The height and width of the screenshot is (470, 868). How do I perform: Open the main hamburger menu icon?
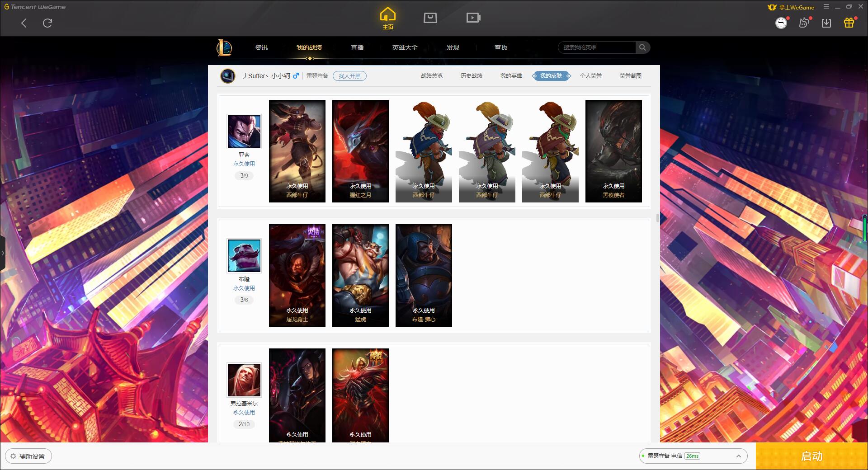[x=826, y=7]
